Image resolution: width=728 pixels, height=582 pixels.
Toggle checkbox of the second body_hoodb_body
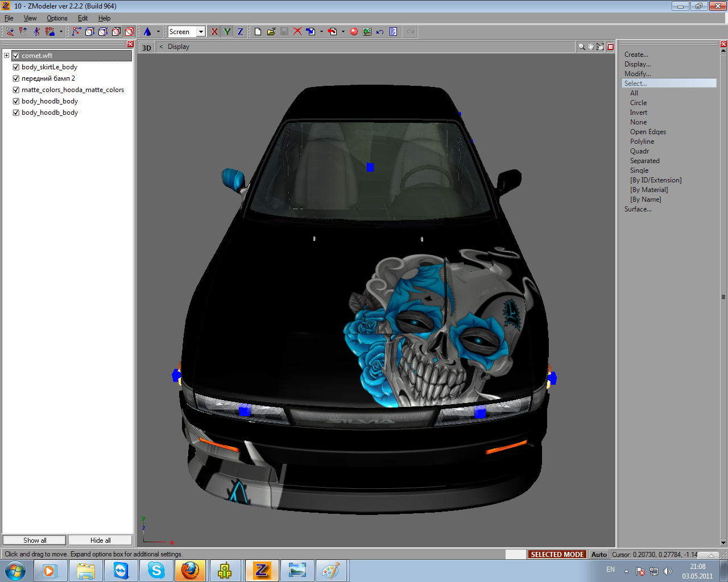point(16,113)
